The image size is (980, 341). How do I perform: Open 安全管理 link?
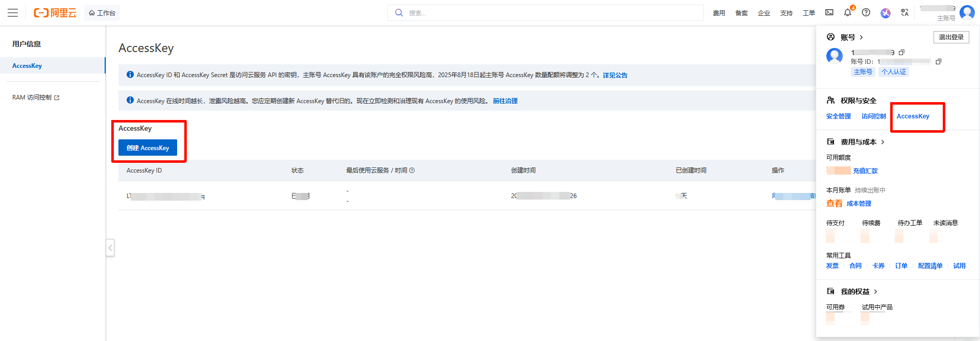(x=839, y=116)
